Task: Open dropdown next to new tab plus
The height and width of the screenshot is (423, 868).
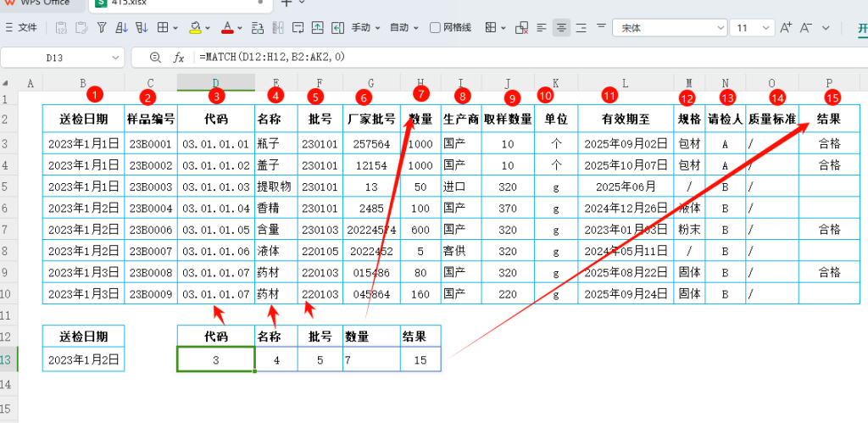Action: [302, 3]
